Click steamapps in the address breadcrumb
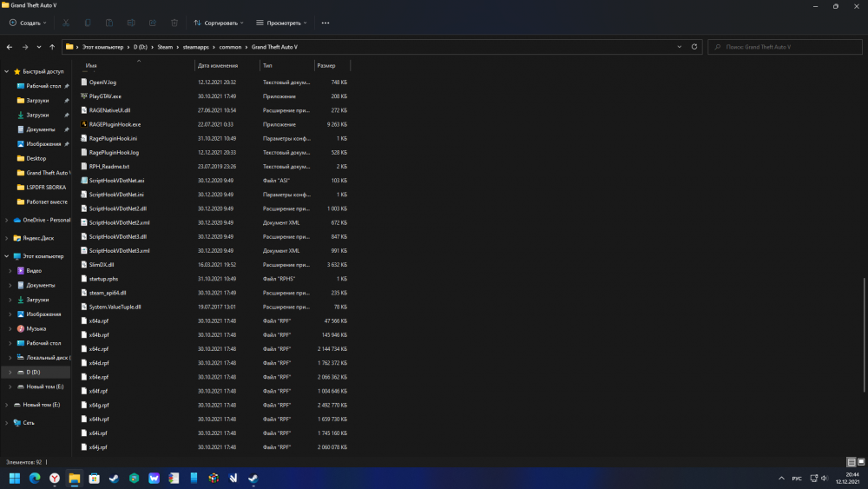The height and width of the screenshot is (489, 868). click(196, 47)
